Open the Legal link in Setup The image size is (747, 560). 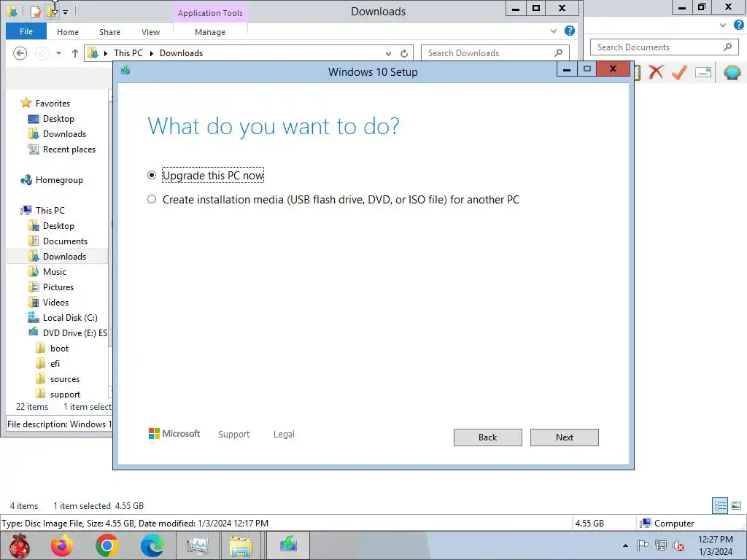(284, 434)
